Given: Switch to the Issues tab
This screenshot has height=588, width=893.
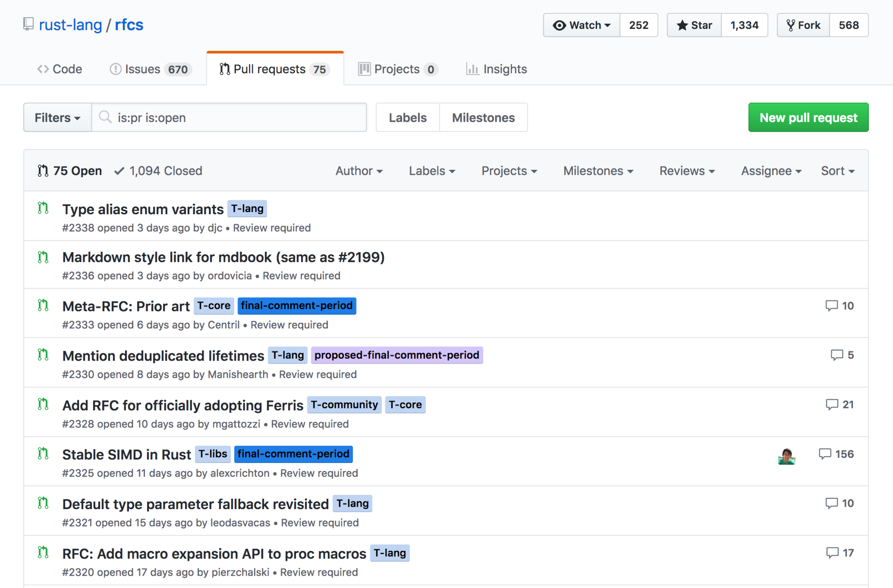Looking at the screenshot, I should coord(150,69).
